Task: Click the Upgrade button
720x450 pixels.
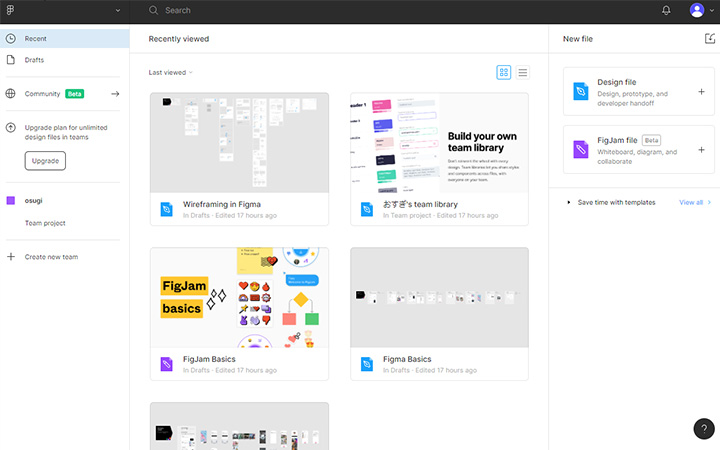Action: 45,161
